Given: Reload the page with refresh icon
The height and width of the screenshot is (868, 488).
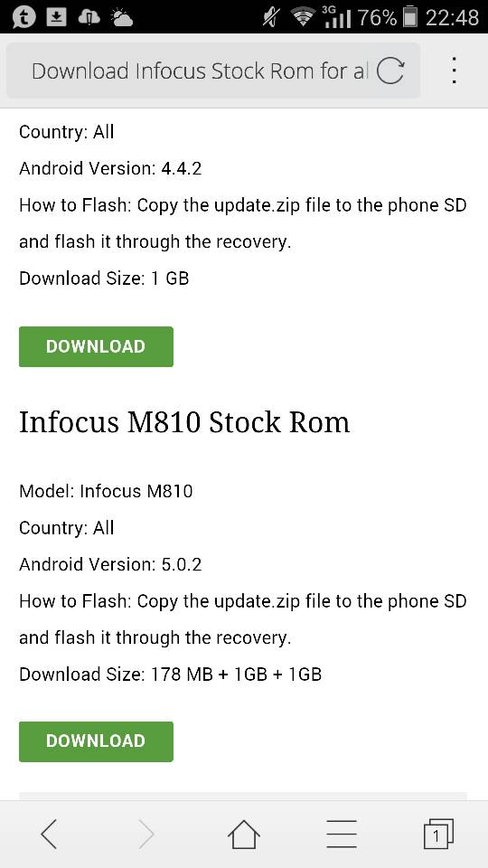Looking at the screenshot, I should coord(390,71).
